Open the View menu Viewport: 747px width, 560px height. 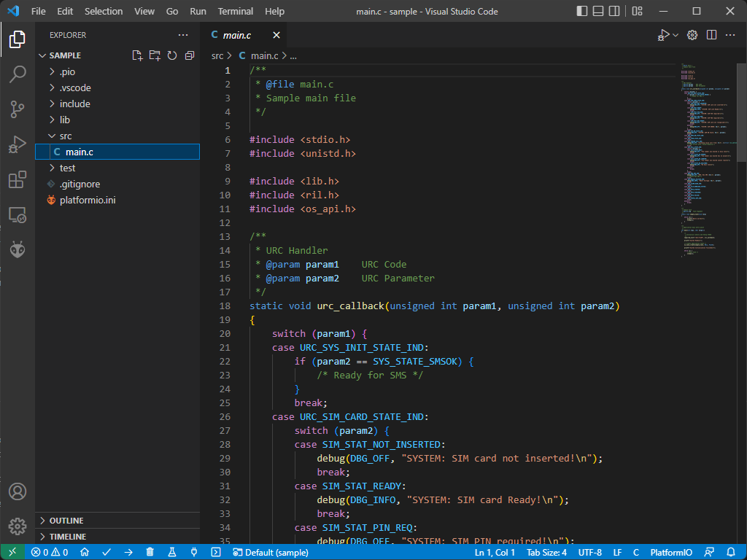click(x=144, y=11)
